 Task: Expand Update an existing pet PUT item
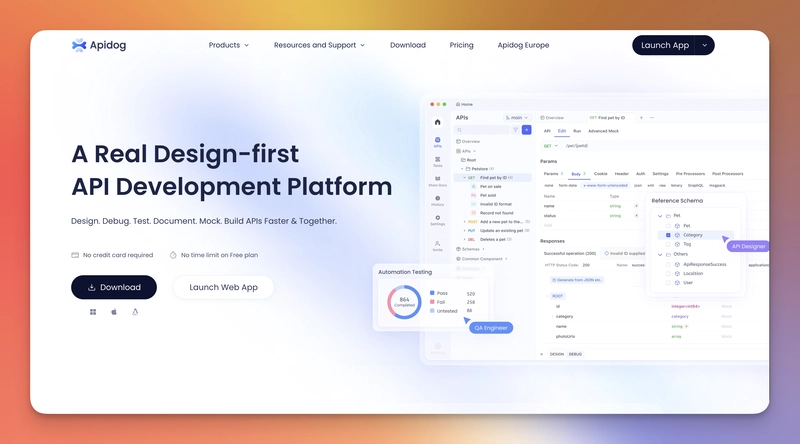pyautogui.click(x=464, y=231)
